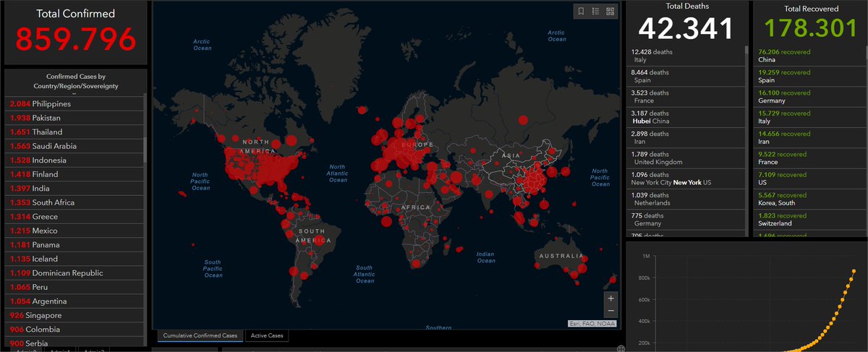Image resolution: width=868 pixels, height=352 pixels.
Task: Click the Hubei China deaths entry
Action: coord(686,117)
